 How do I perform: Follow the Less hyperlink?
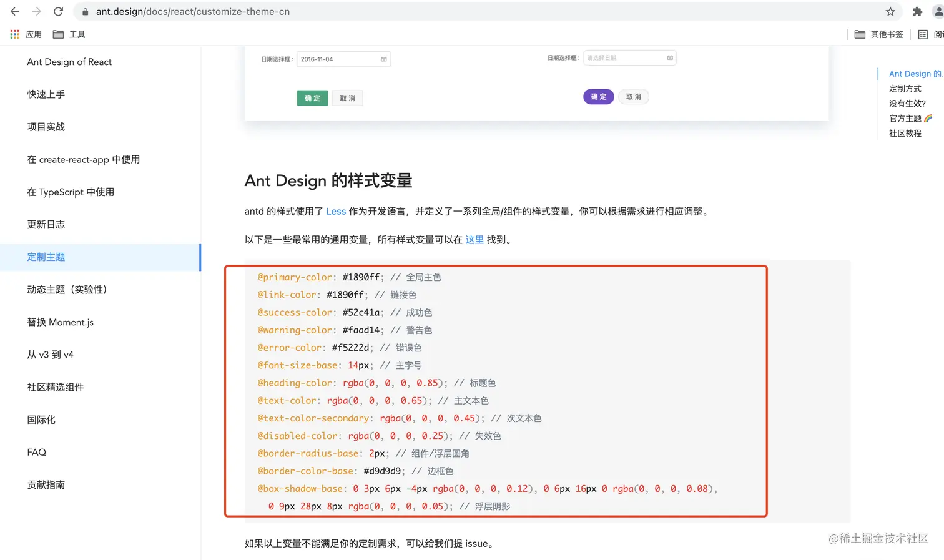[336, 211]
